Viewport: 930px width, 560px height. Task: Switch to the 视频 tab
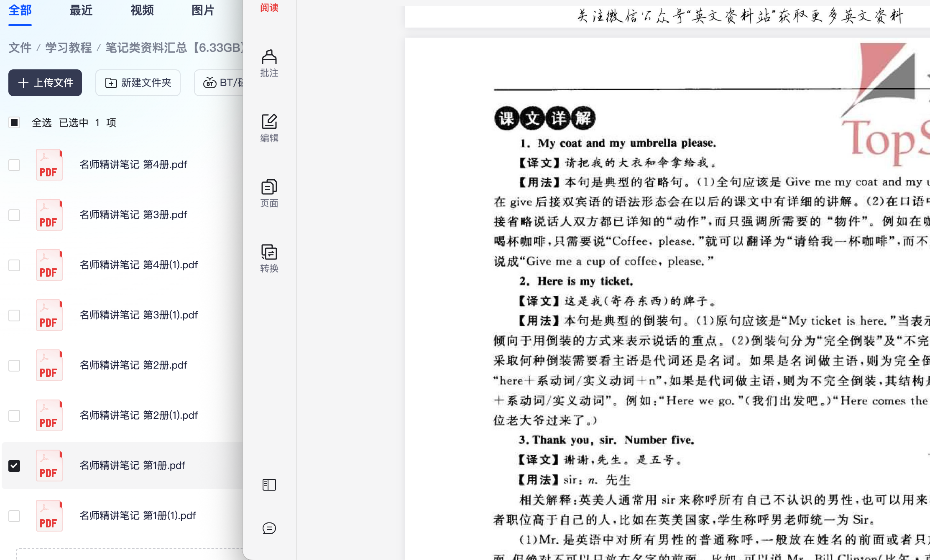(x=142, y=10)
